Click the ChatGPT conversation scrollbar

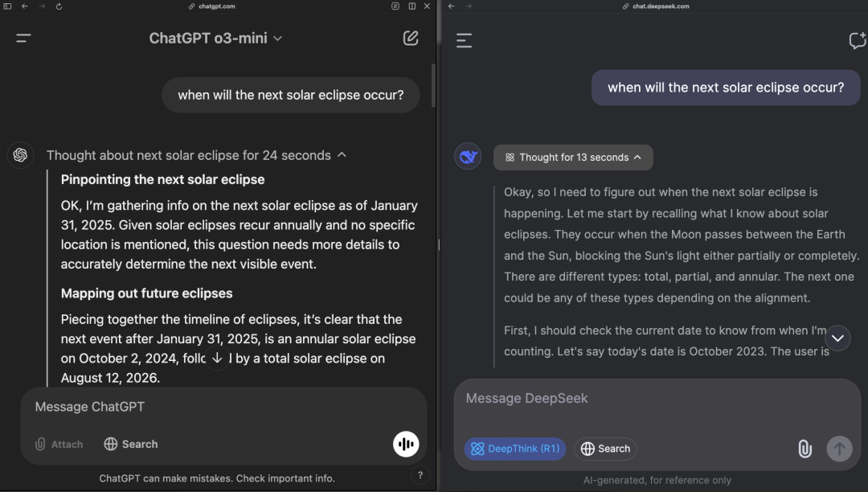click(x=433, y=86)
